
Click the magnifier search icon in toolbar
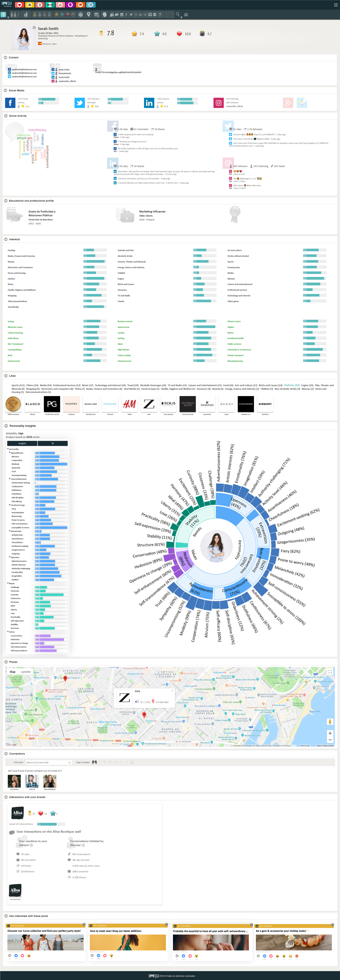(178, 14)
